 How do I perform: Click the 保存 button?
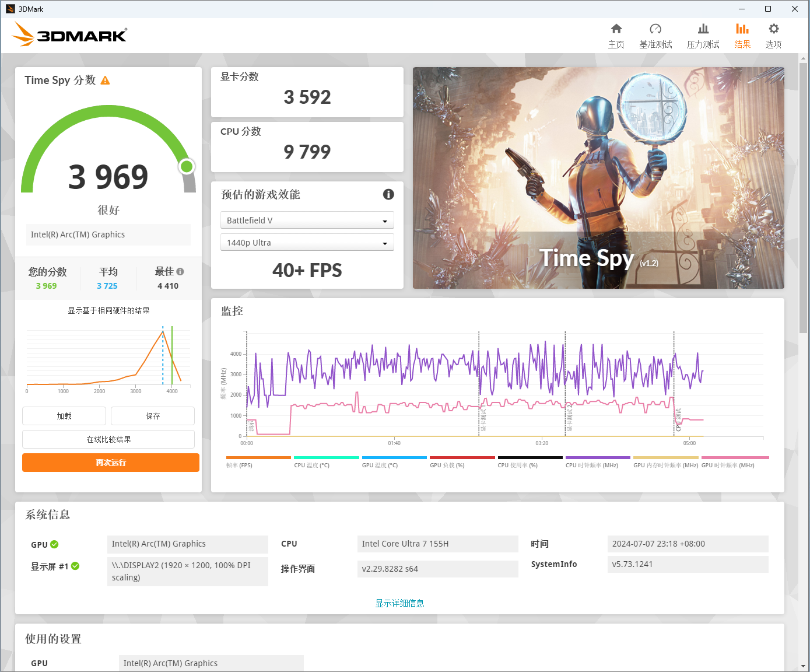tap(153, 416)
